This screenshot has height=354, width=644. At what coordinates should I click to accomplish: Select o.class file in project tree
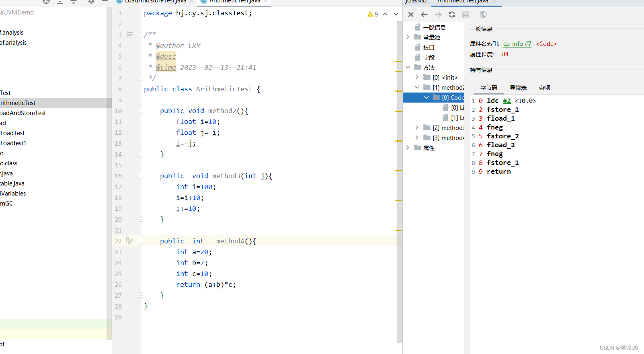pyautogui.click(x=9, y=163)
